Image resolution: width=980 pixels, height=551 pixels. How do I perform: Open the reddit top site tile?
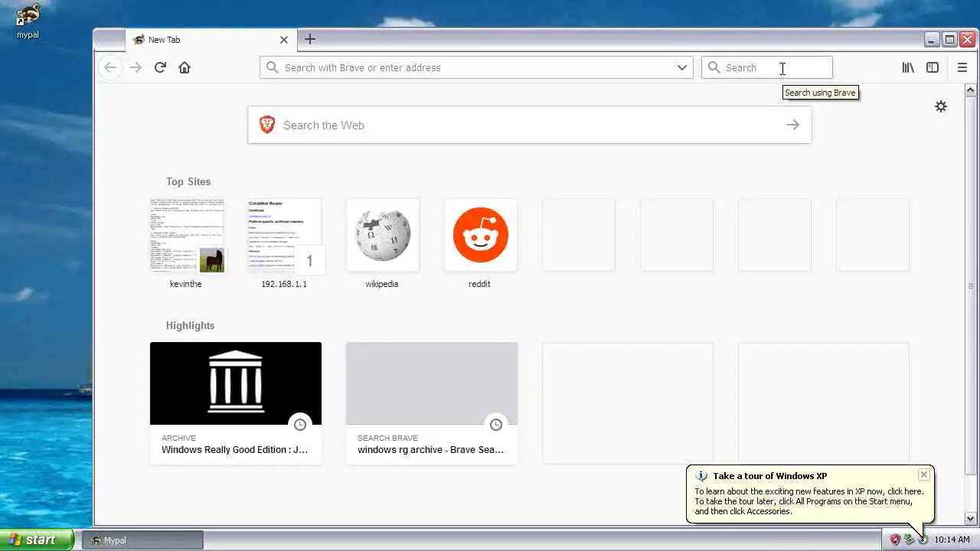[x=481, y=243]
